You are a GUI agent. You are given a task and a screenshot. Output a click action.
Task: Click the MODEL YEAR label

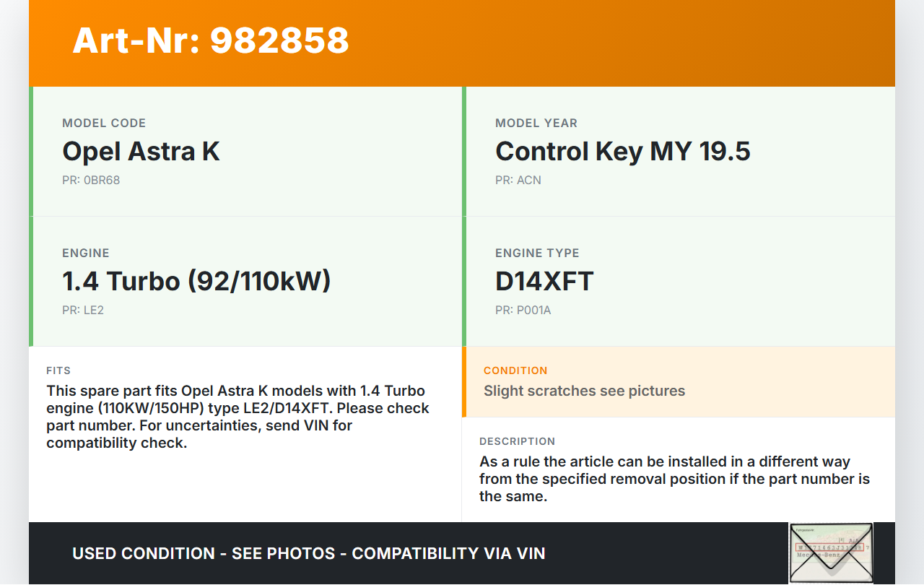(x=536, y=123)
